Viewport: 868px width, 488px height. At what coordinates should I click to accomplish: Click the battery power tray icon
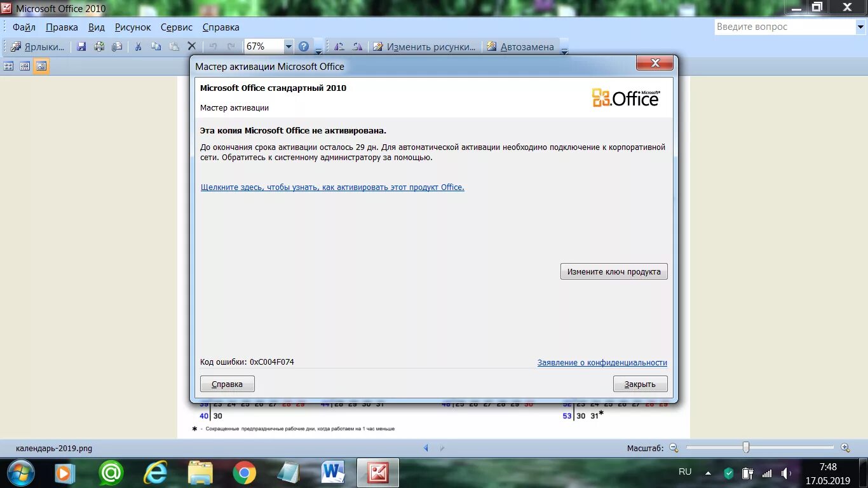click(748, 473)
